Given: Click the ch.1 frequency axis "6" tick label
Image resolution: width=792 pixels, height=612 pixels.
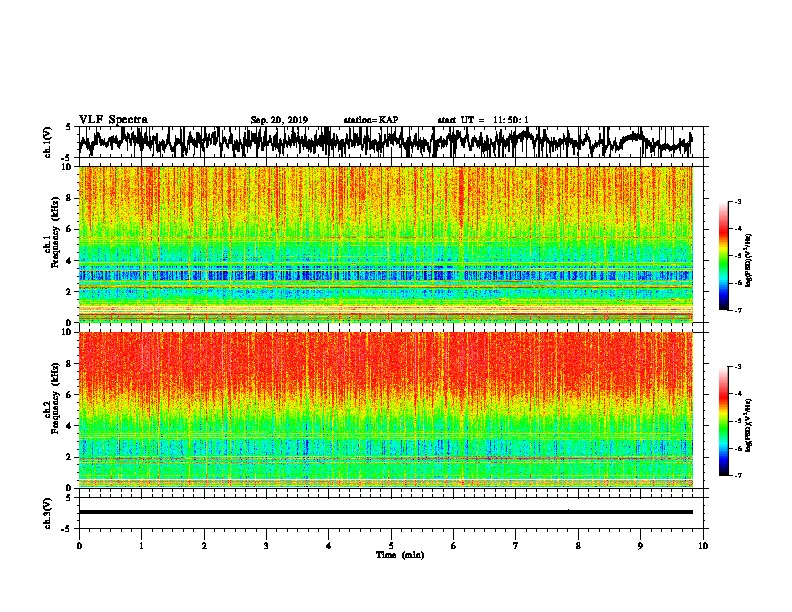Looking at the screenshot, I should tap(71, 229).
